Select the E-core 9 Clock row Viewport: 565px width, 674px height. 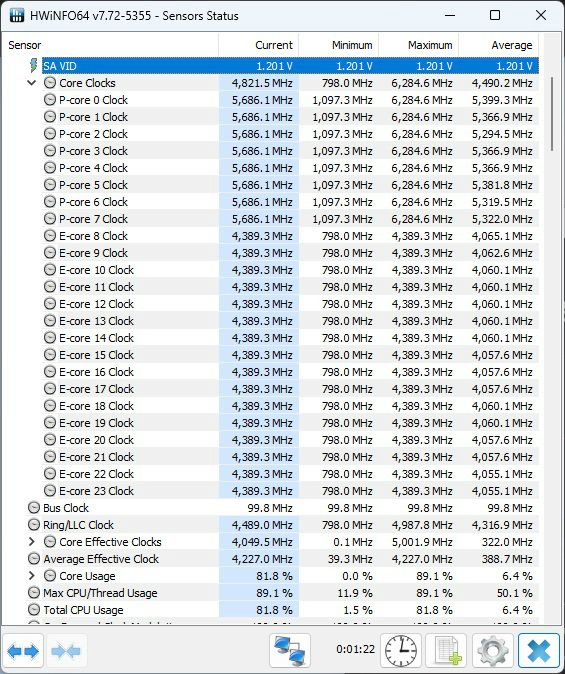[x=290, y=253]
